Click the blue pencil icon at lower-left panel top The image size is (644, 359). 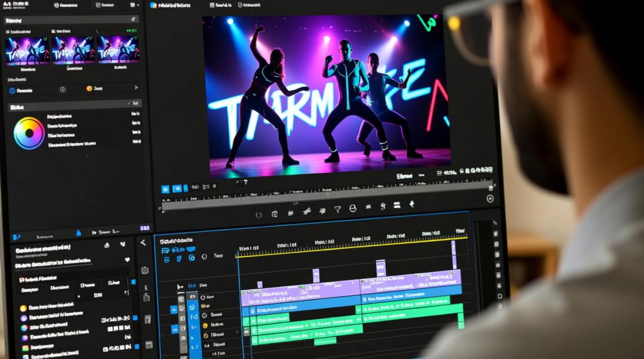coord(17,236)
